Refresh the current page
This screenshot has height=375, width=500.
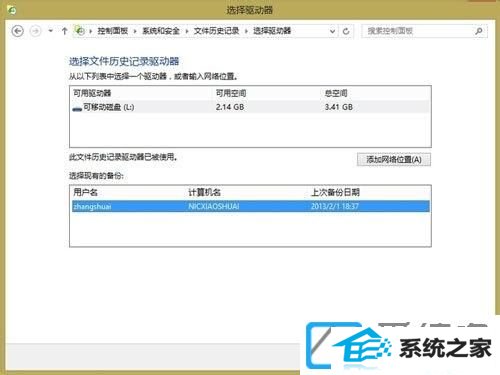point(346,31)
